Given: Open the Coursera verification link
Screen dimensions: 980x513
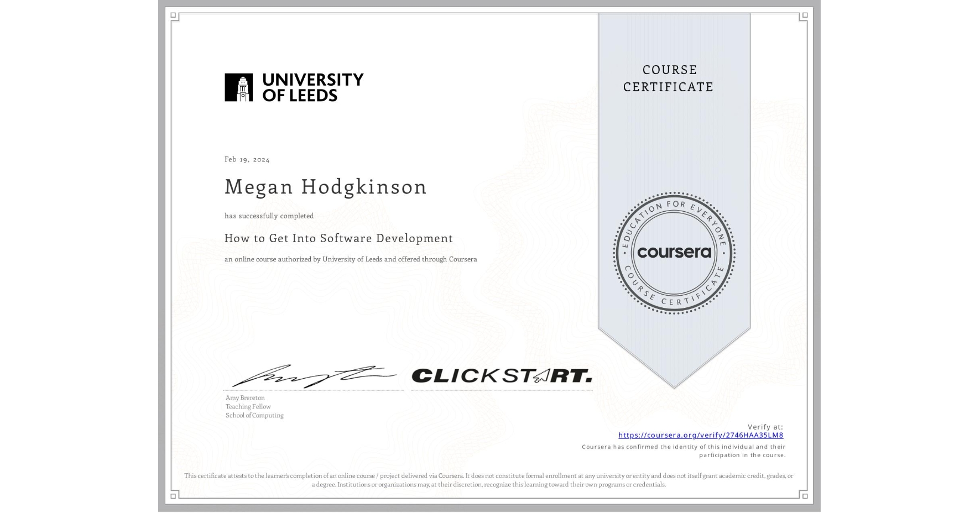Looking at the screenshot, I should pos(701,435).
